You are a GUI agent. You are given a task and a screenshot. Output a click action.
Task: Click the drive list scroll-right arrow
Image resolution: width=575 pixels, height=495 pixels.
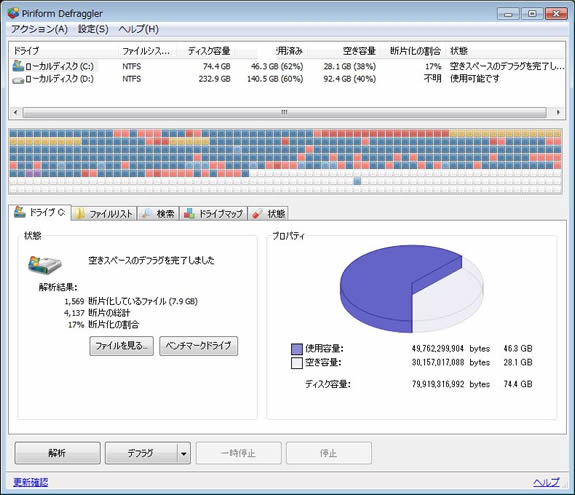pyautogui.click(x=558, y=112)
